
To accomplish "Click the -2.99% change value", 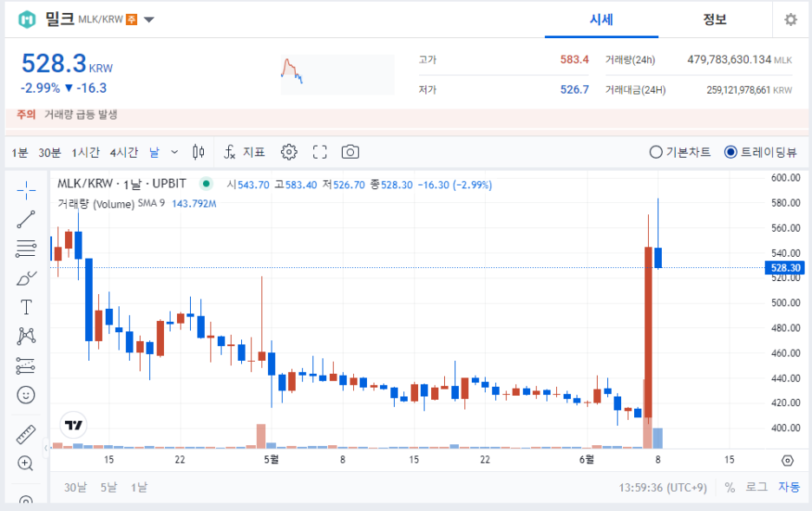I will point(41,88).
